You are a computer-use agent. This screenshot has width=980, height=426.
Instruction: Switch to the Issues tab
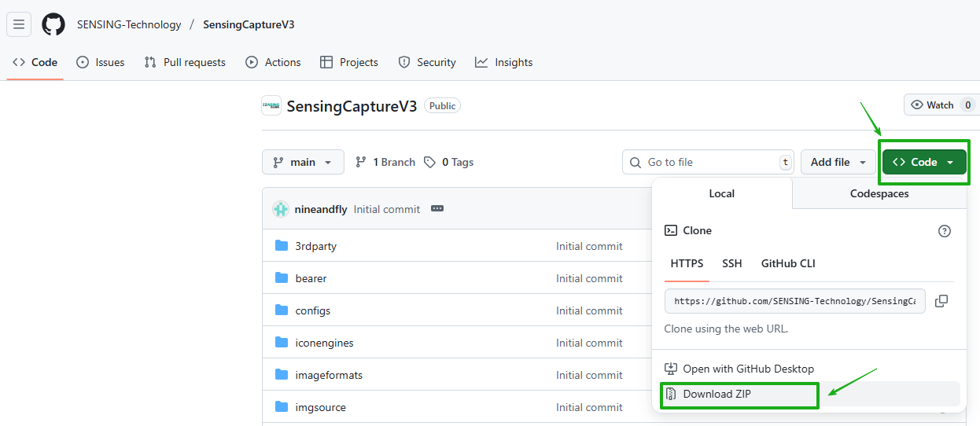101,62
